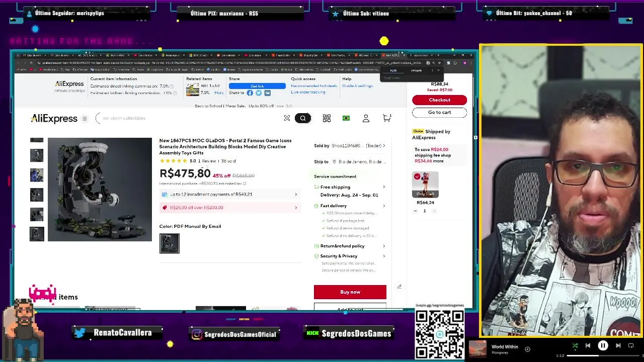Screen dimensions: 644x362
Task: Click the red Buy now button
Action: pos(350,292)
